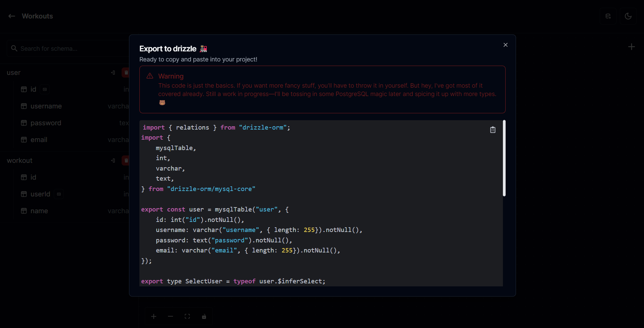The height and width of the screenshot is (328, 644).
Task: Fit the canvas view to screen
Action: coord(187,316)
